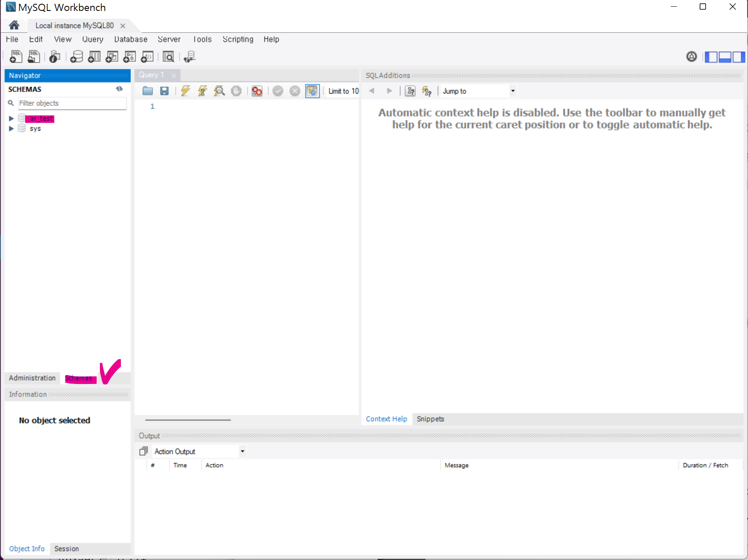
Task: Switch to the Schemas tab
Action: click(x=79, y=378)
